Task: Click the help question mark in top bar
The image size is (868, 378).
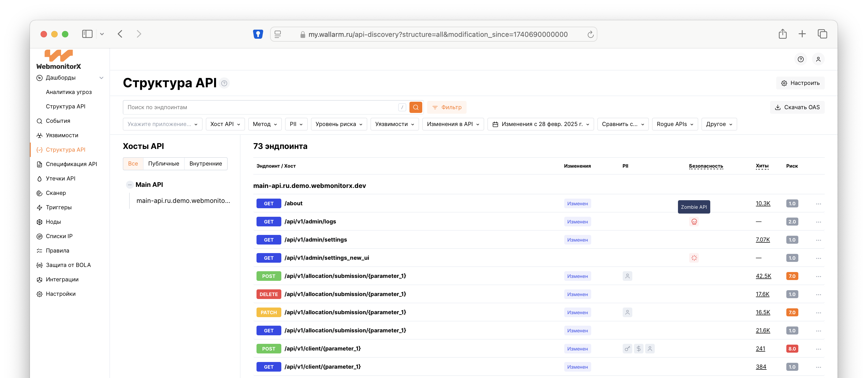Action: click(x=800, y=59)
